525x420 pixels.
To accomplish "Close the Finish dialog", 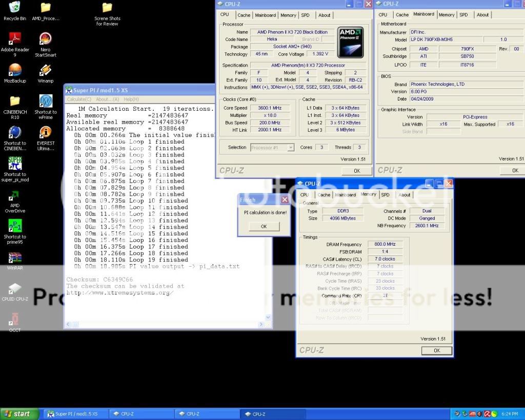I will pos(285,199).
